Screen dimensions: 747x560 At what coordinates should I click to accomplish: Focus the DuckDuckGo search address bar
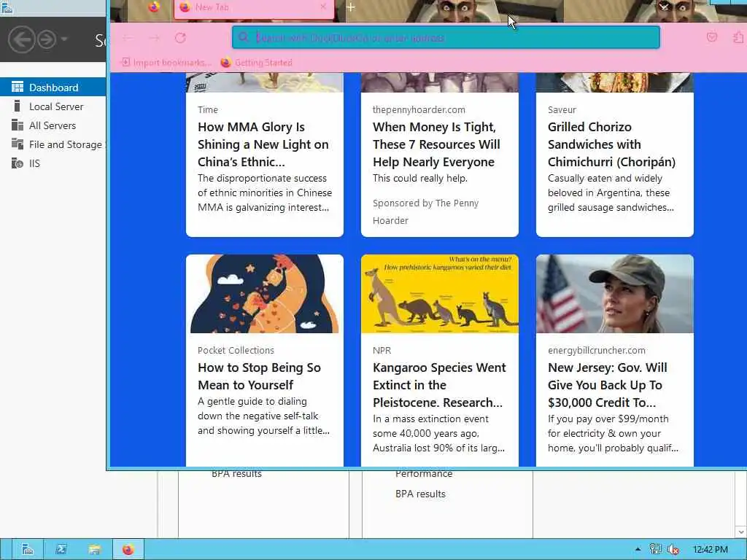pos(446,38)
